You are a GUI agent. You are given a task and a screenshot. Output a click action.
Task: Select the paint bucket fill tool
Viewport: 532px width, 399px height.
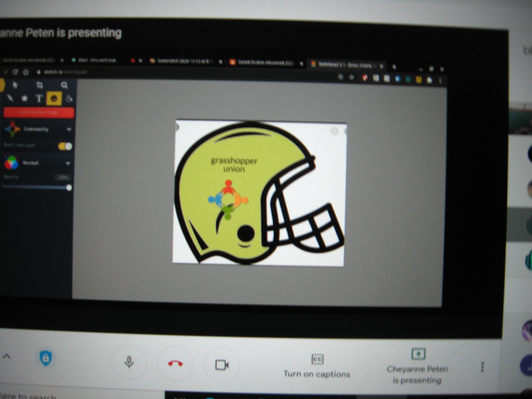(69, 99)
